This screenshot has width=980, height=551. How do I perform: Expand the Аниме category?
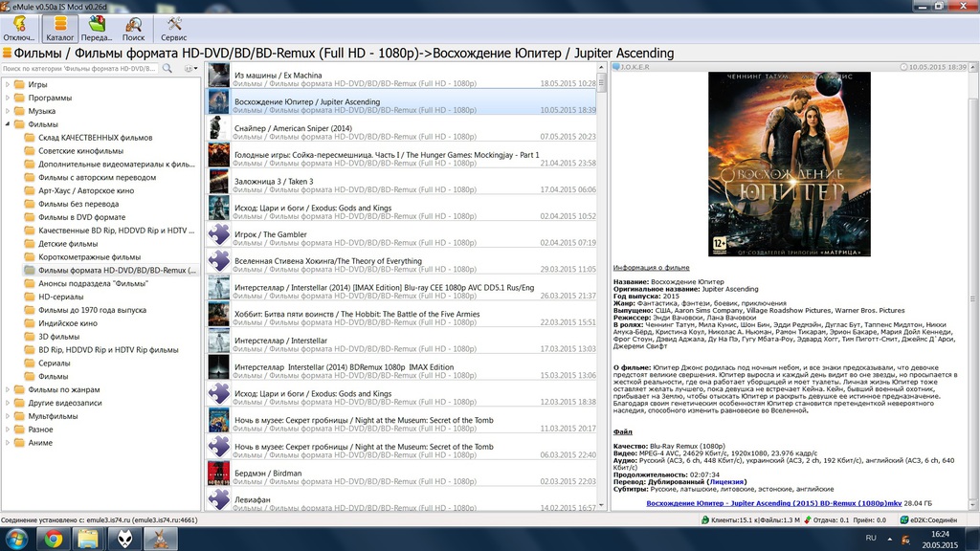tap(8, 443)
